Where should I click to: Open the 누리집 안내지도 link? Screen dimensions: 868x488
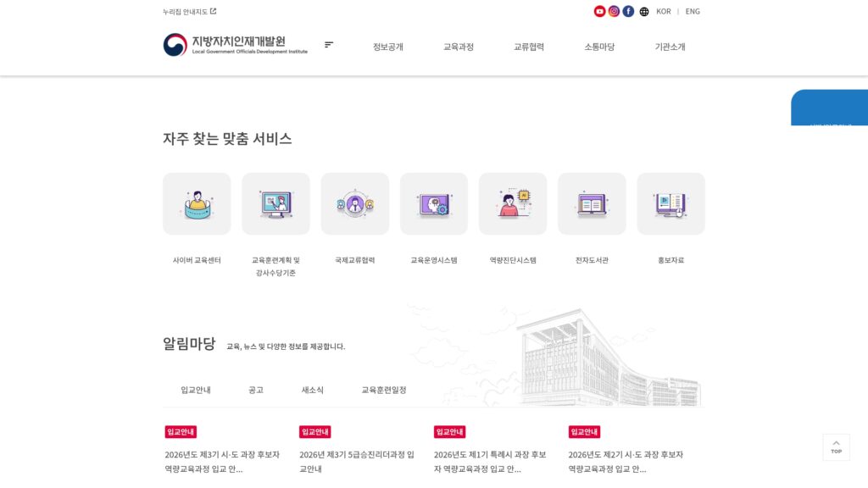tap(183, 10)
